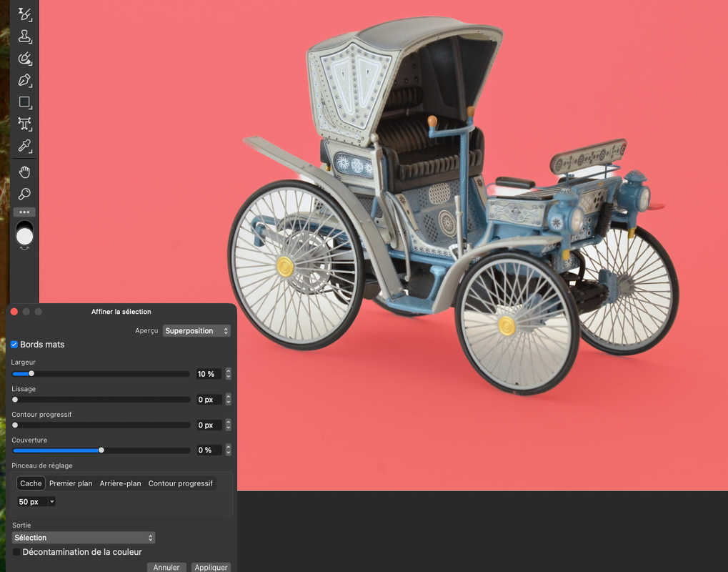Click the Appliquer button
This screenshot has width=728, height=572.
(211, 568)
